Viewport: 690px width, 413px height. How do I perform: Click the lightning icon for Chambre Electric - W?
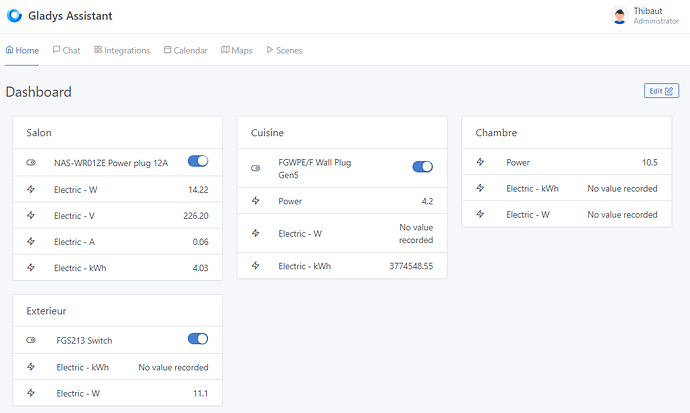coord(480,214)
